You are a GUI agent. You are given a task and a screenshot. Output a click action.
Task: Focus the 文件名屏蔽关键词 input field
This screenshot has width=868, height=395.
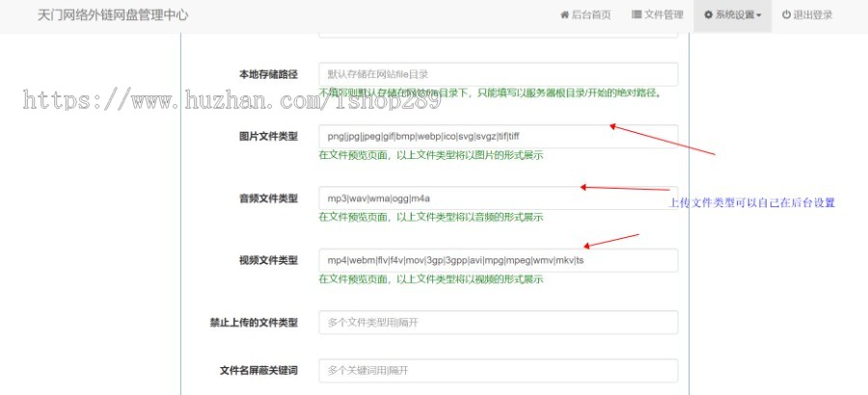tap(499, 371)
